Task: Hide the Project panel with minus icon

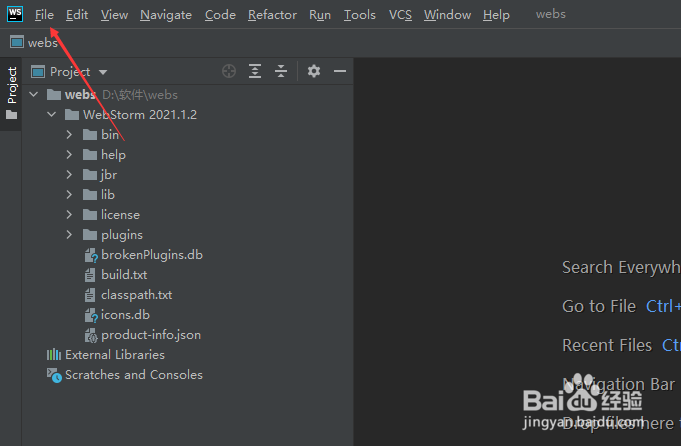Action: coord(340,71)
